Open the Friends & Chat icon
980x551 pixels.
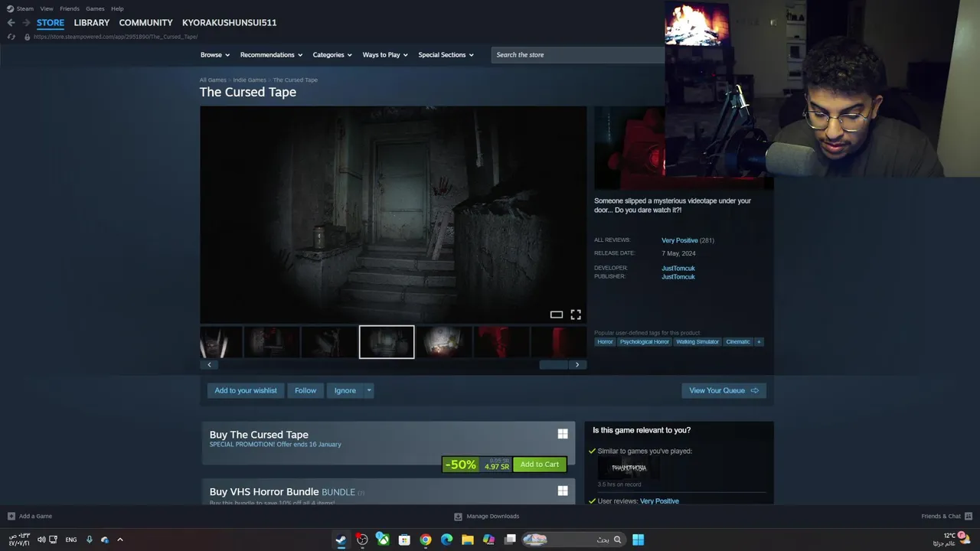(969, 516)
